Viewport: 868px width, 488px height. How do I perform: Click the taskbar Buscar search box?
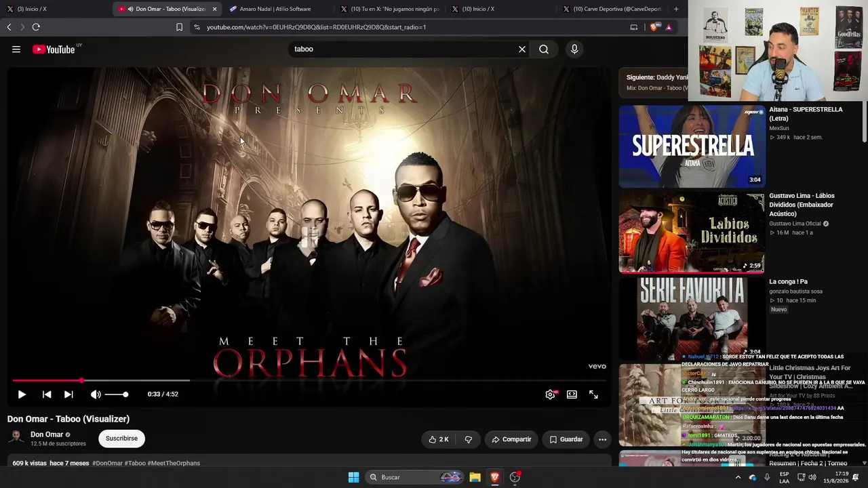click(x=416, y=477)
